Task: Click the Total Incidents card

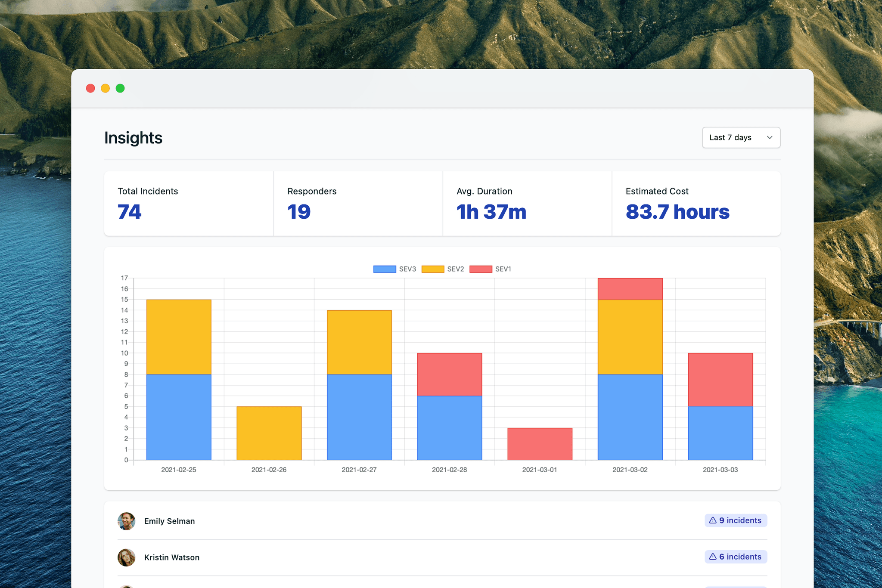Action: 189,204
